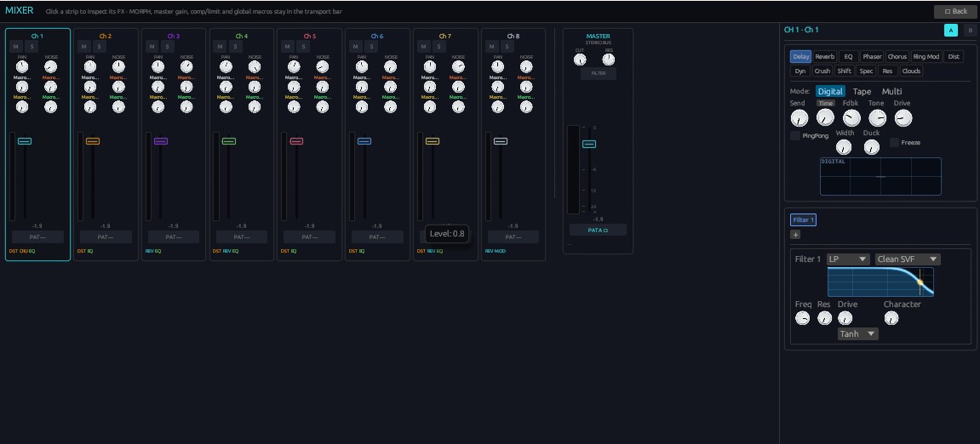Click the Ch 3 NOISE knob
This screenshot has height=444, width=980.
(x=186, y=67)
